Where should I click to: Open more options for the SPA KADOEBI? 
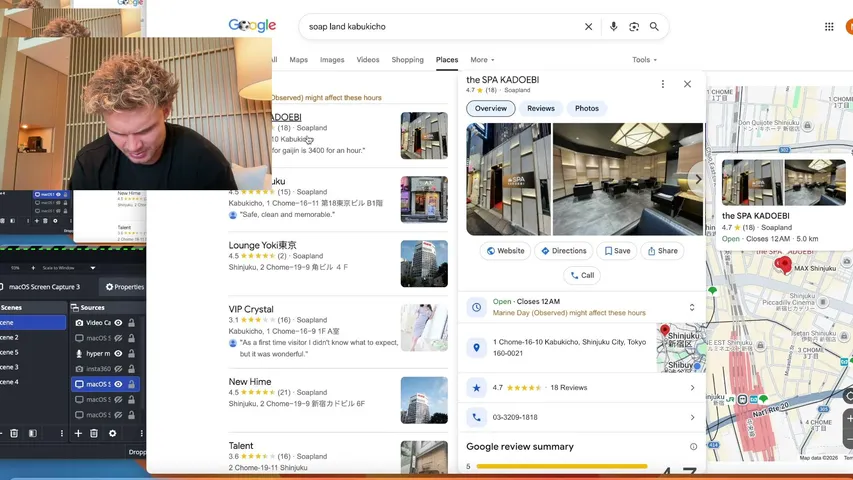(x=663, y=84)
